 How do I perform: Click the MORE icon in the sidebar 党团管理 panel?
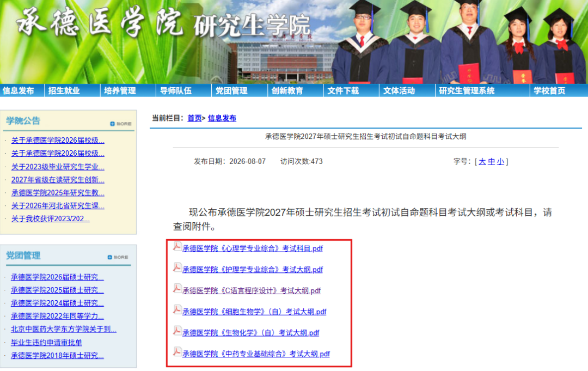pyautogui.click(x=118, y=257)
